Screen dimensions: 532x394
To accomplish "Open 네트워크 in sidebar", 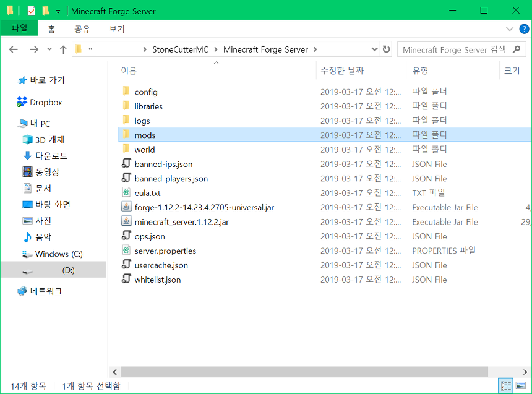I will coord(40,291).
